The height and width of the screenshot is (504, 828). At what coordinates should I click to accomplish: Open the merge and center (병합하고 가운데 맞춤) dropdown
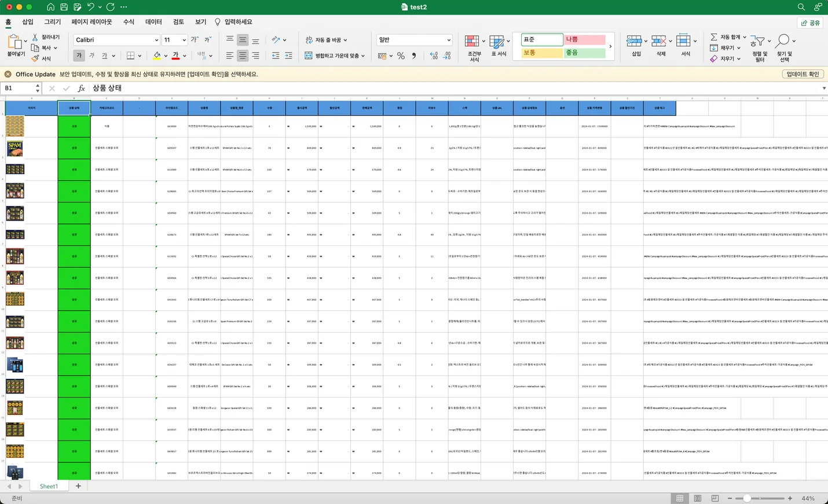tap(363, 56)
